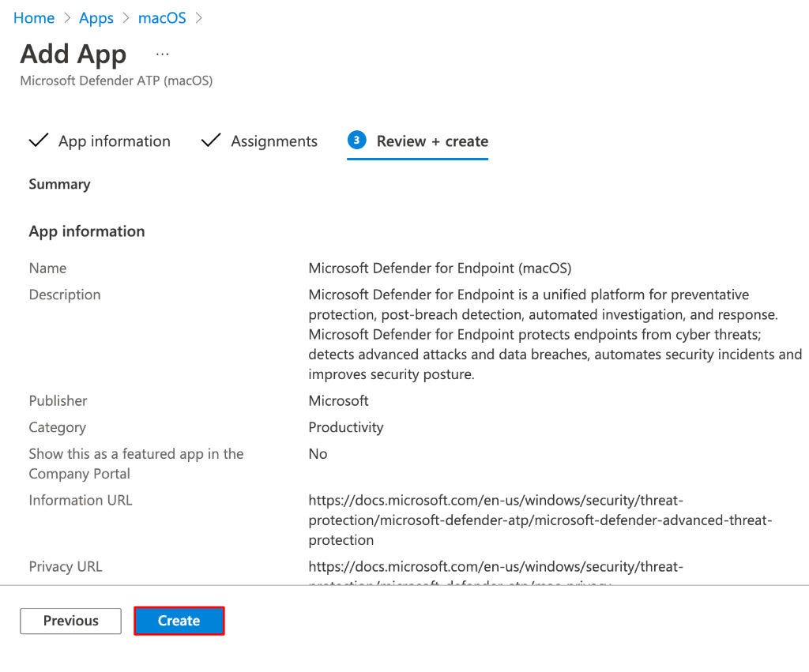Go to Home breadcrumb
This screenshot has width=809, height=672.
tap(34, 18)
